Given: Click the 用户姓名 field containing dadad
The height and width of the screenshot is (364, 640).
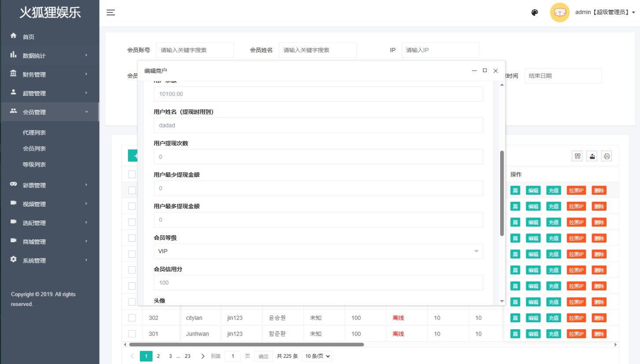Looking at the screenshot, I should pos(318,125).
